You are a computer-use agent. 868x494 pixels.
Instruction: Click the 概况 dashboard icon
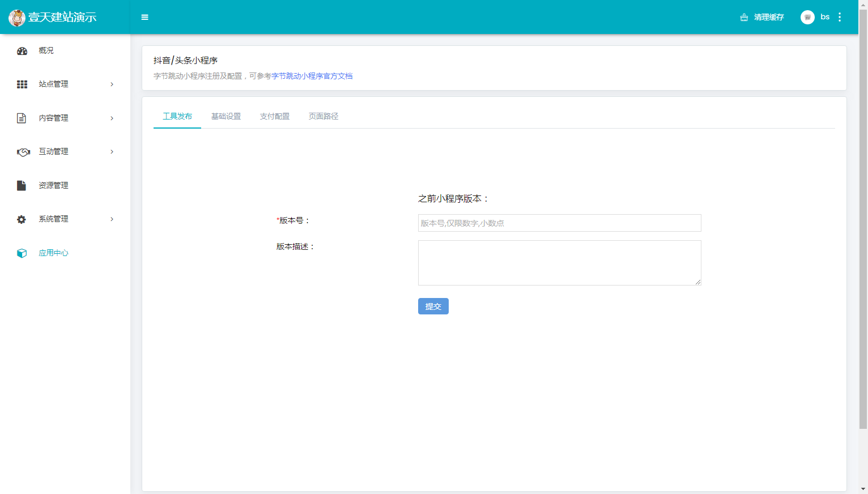tap(22, 51)
